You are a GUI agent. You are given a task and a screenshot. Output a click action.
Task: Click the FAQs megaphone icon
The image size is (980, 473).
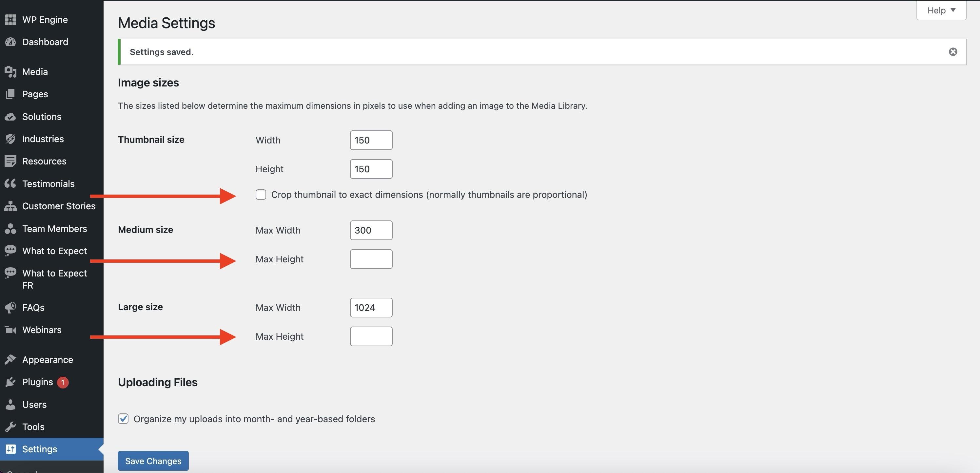pyautogui.click(x=10, y=307)
